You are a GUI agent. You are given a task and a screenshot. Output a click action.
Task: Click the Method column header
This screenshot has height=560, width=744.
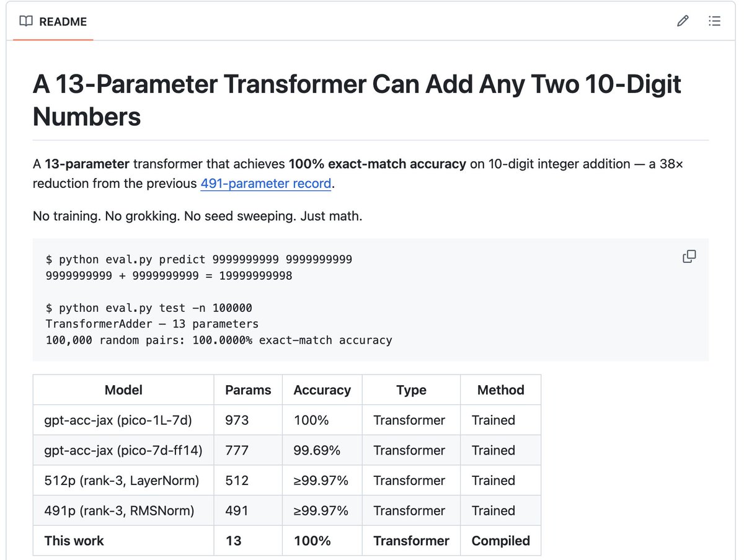[x=500, y=390]
